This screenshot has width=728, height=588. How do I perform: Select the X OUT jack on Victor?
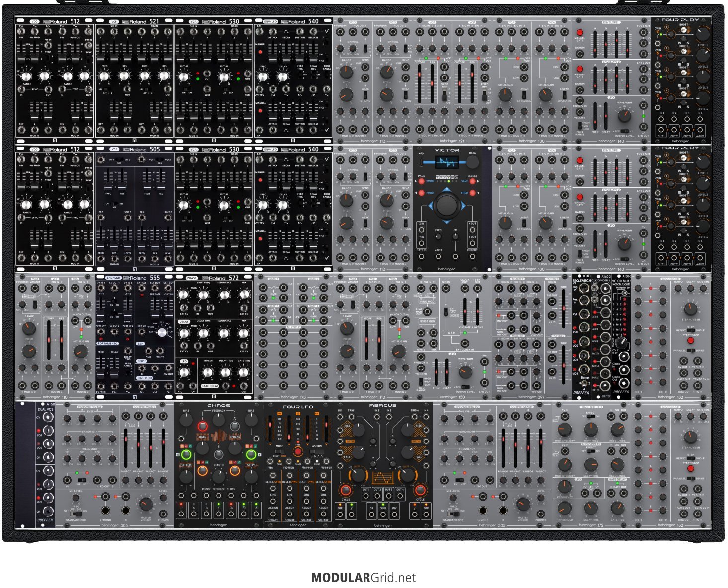472,230
